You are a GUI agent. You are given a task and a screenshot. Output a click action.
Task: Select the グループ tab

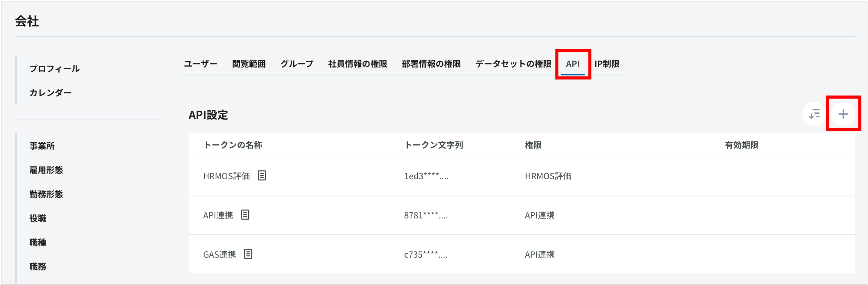pyautogui.click(x=297, y=64)
